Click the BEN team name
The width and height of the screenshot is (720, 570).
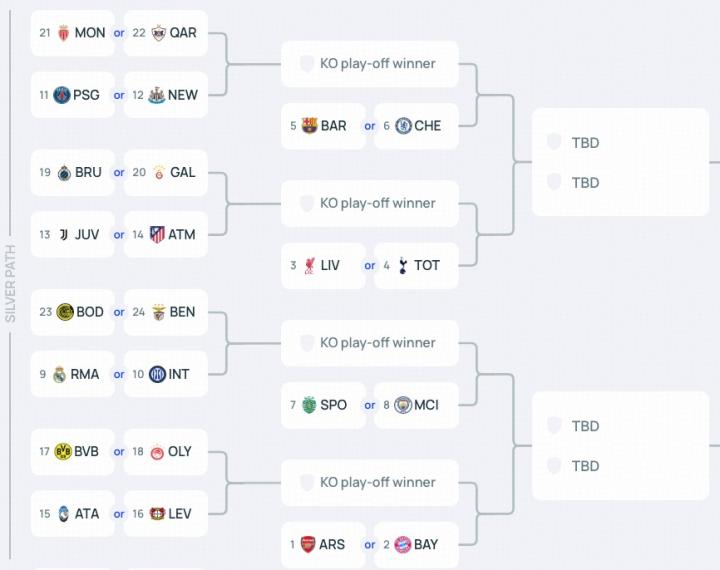tap(182, 312)
